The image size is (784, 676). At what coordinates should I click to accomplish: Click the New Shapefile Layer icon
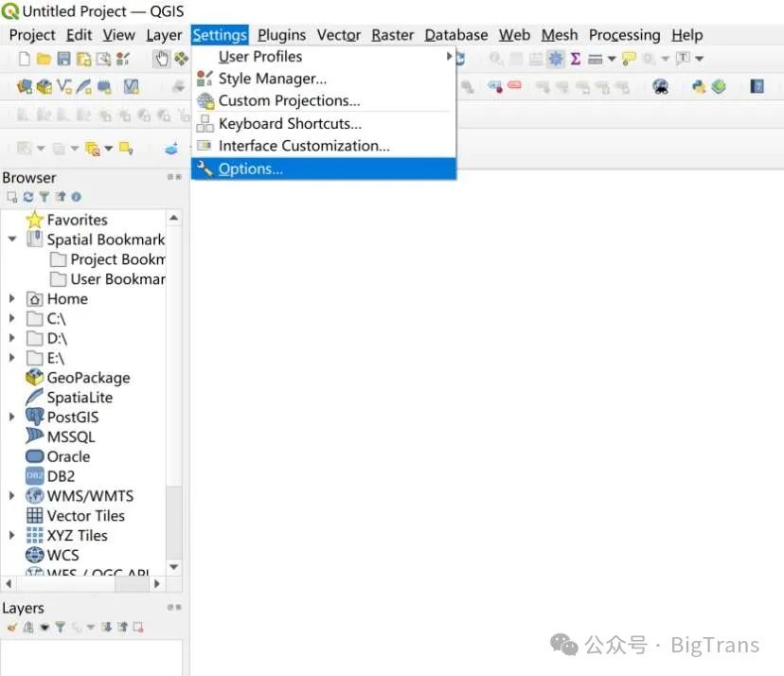(x=64, y=87)
